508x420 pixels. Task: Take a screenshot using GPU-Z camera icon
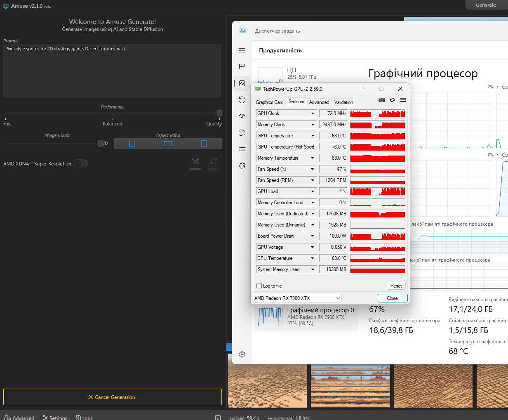pos(381,100)
